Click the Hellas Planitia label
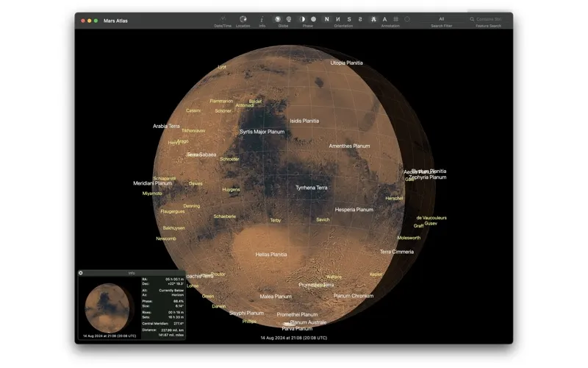Image resolution: width=588 pixels, height=368 pixels. pos(271,254)
